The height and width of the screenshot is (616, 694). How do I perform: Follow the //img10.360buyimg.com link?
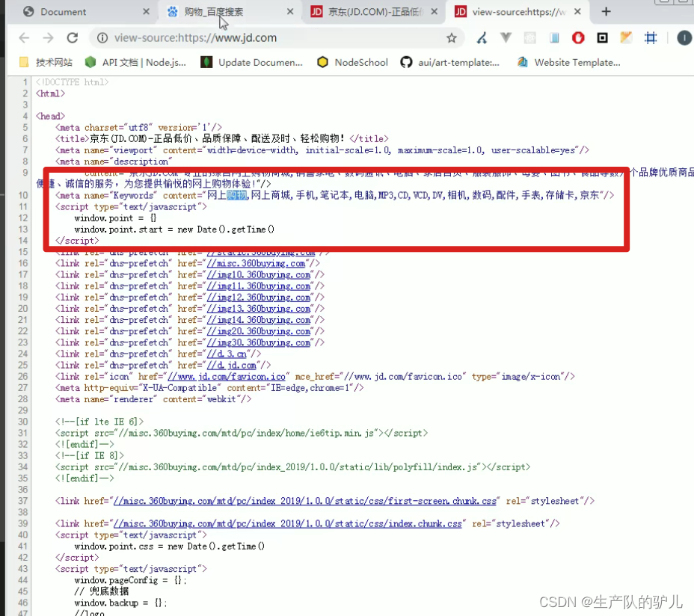click(x=259, y=275)
